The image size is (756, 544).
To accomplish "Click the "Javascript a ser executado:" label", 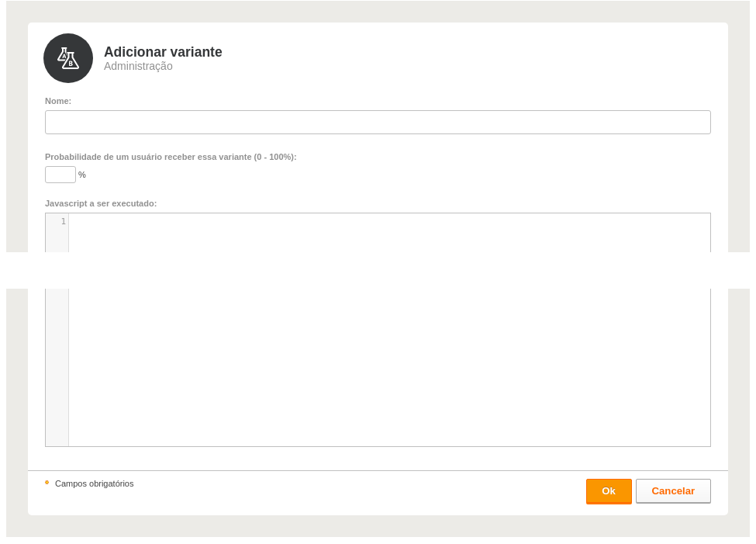I will [x=101, y=203].
